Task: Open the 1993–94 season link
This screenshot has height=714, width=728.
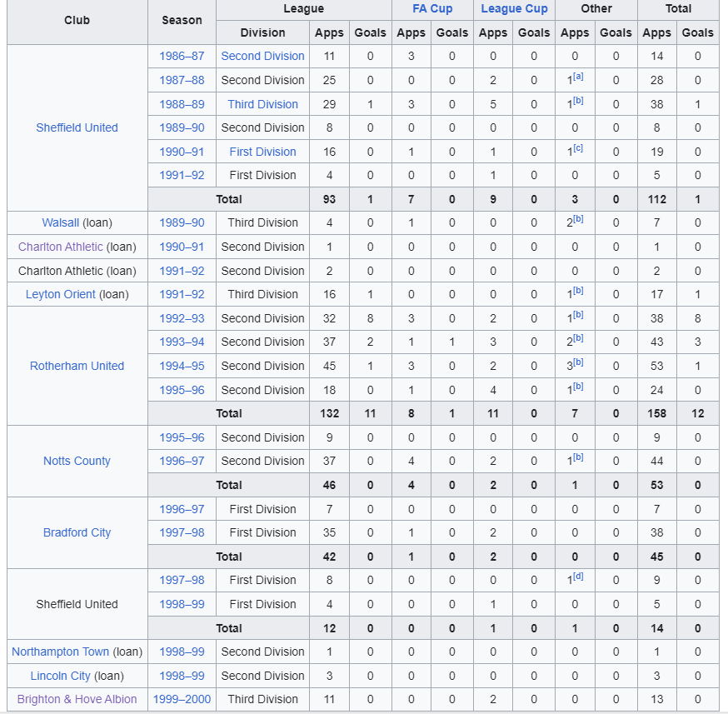Action: click(182, 342)
